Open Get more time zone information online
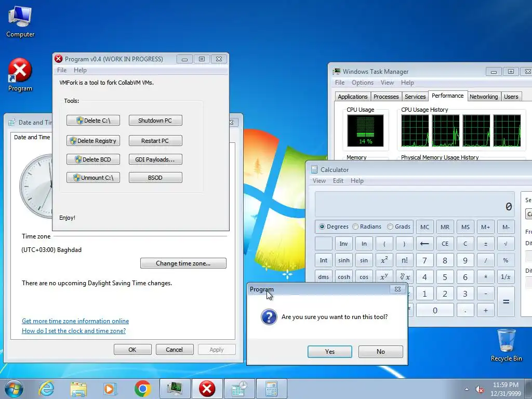Screen dimensions: 532x399 pyautogui.click(x=75, y=321)
